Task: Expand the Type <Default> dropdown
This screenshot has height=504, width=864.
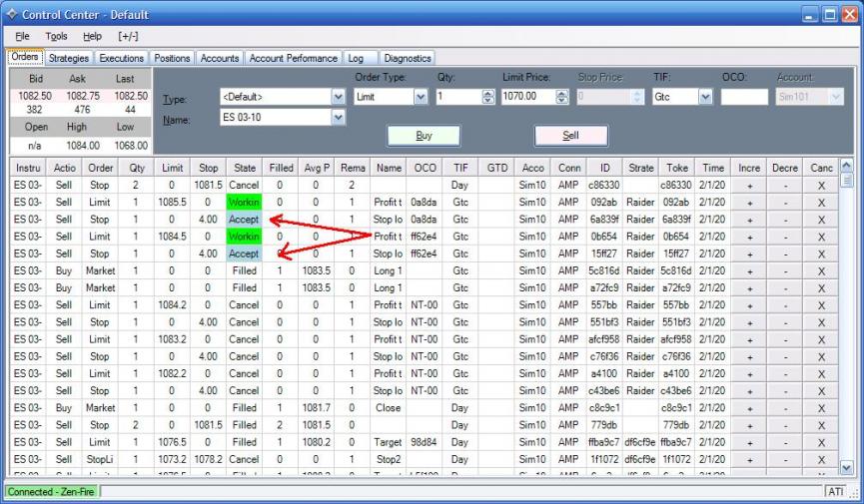Action: coord(338,97)
